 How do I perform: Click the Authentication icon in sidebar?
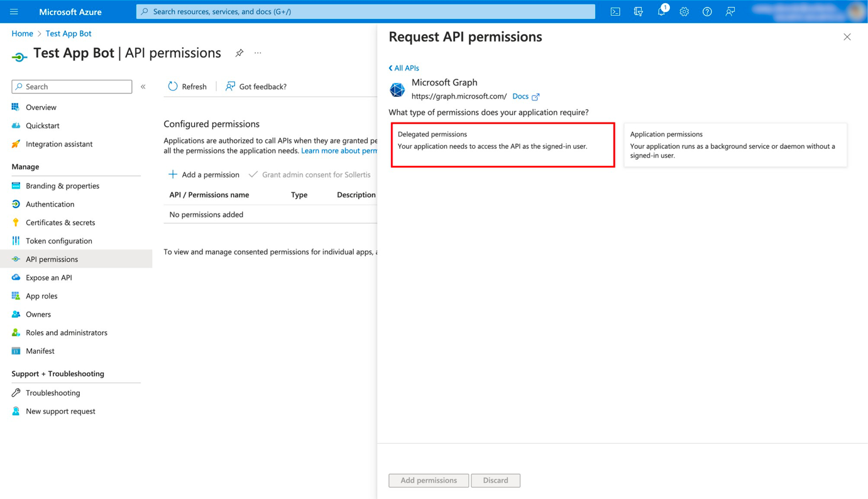coord(16,204)
